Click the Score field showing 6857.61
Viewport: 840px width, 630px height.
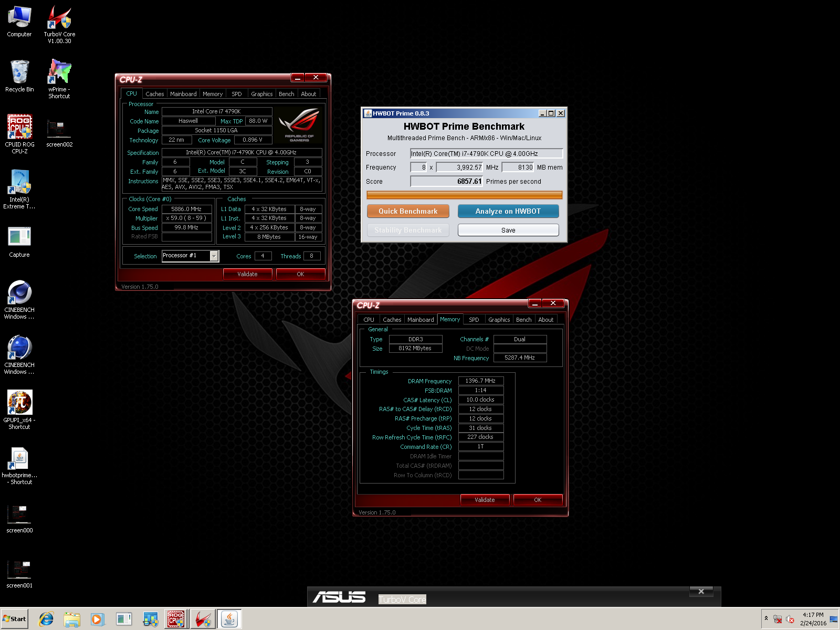coord(446,181)
